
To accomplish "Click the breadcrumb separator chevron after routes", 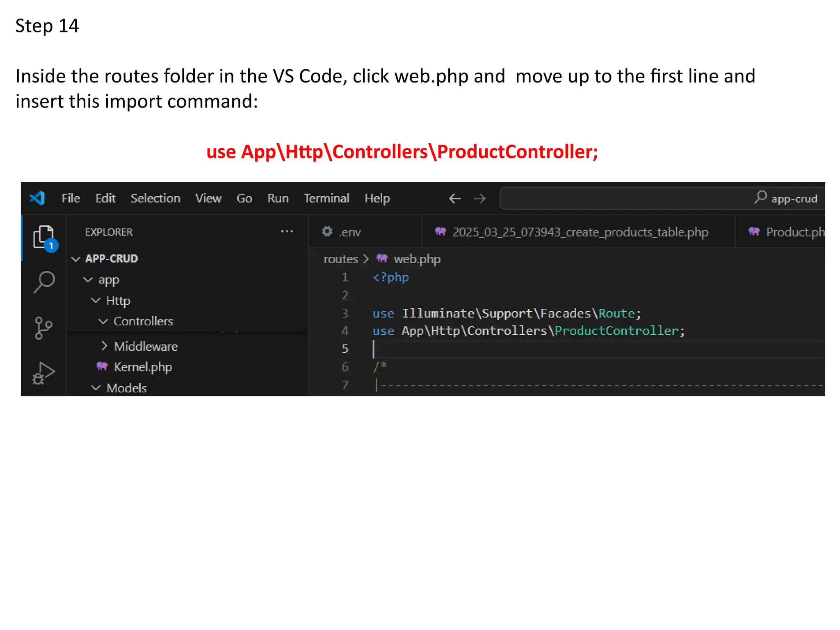I will (x=366, y=259).
